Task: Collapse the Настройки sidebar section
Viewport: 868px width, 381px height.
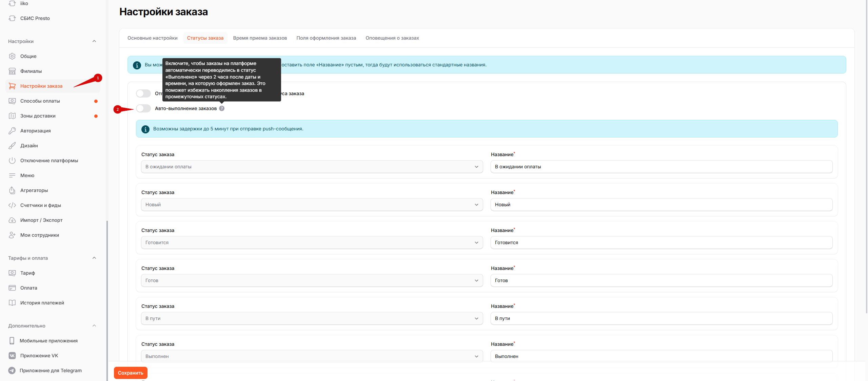Action: 94,41
